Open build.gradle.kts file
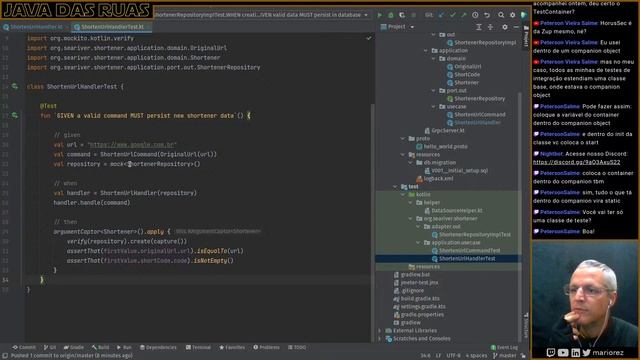 pyautogui.click(x=416, y=299)
